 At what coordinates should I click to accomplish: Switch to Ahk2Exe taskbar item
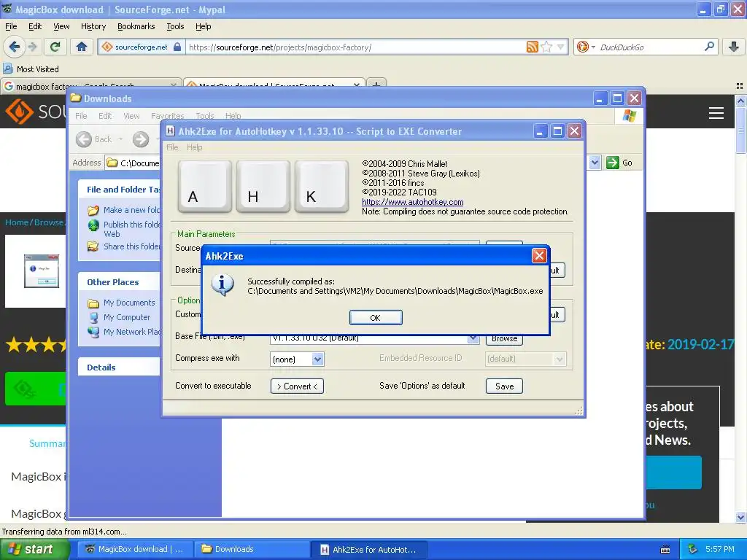(369, 550)
